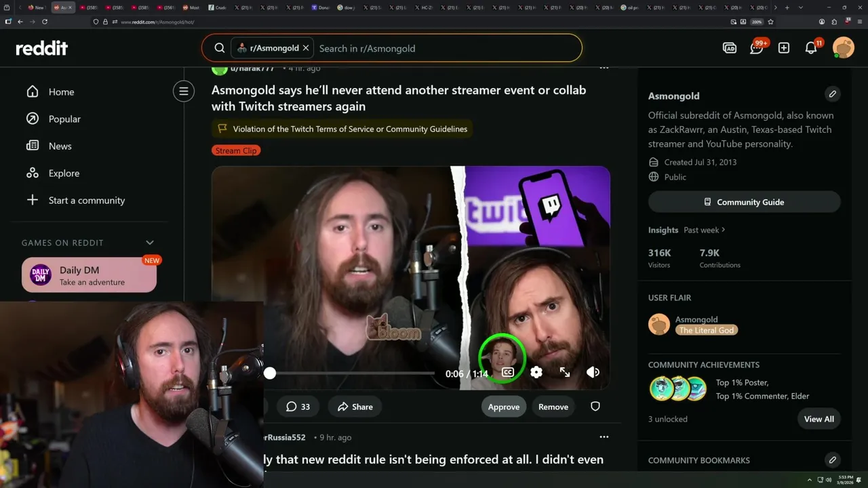The height and width of the screenshot is (488, 868).
Task: Open a new browser tab
Action: tap(787, 7)
